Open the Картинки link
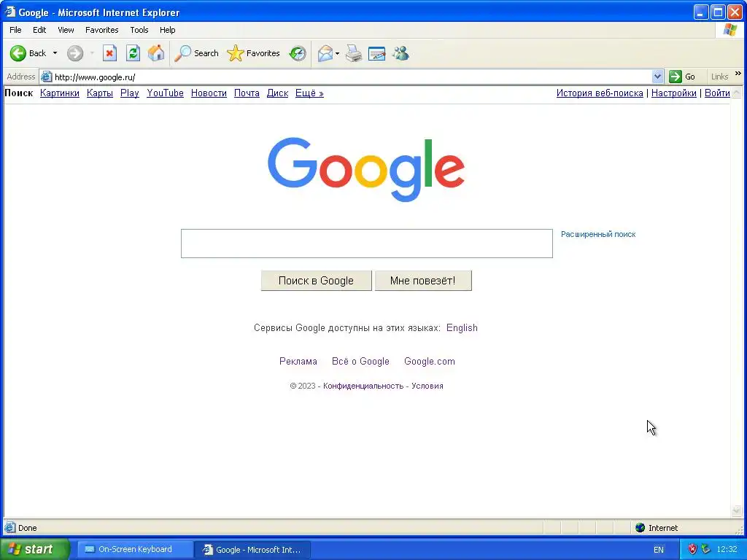 click(x=60, y=93)
